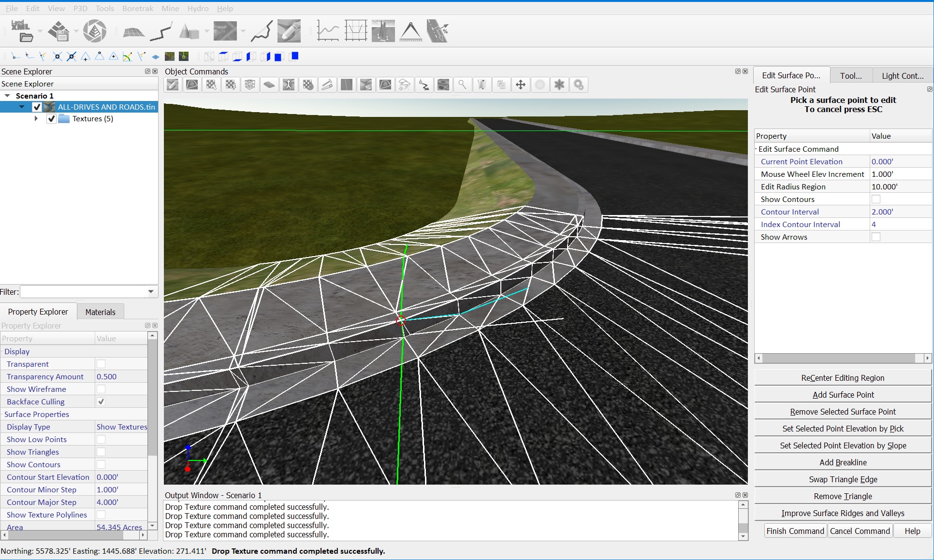The image size is (934, 560).
Task: Open the Filter dropdown arrow
Action: tap(151, 291)
